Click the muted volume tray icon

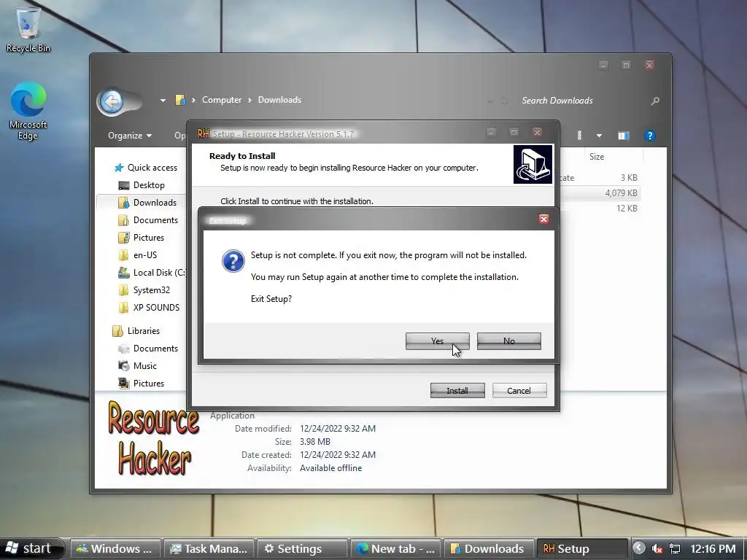coord(657,549)
